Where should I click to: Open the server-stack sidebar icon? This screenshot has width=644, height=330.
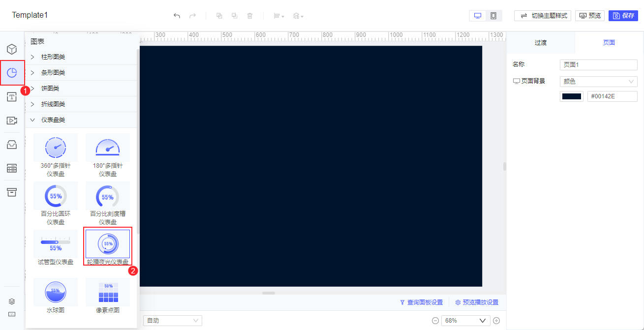tap(12, 168)
